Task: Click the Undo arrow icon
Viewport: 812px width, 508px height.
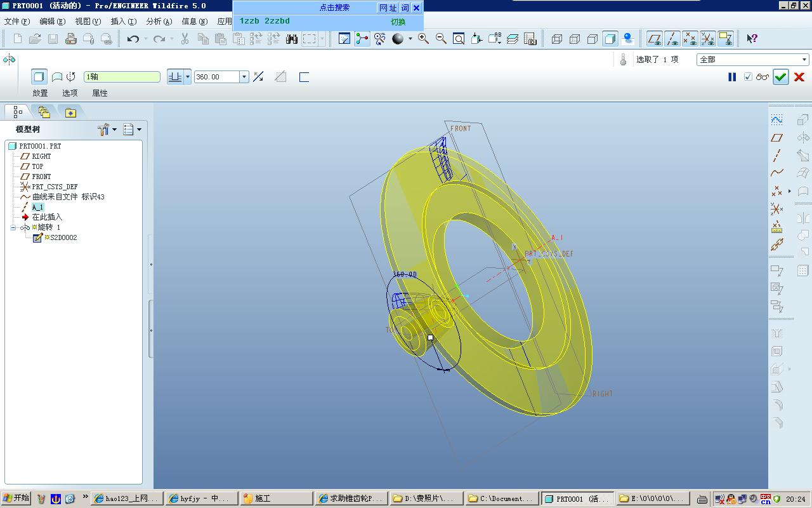Action: click(133, 39)
